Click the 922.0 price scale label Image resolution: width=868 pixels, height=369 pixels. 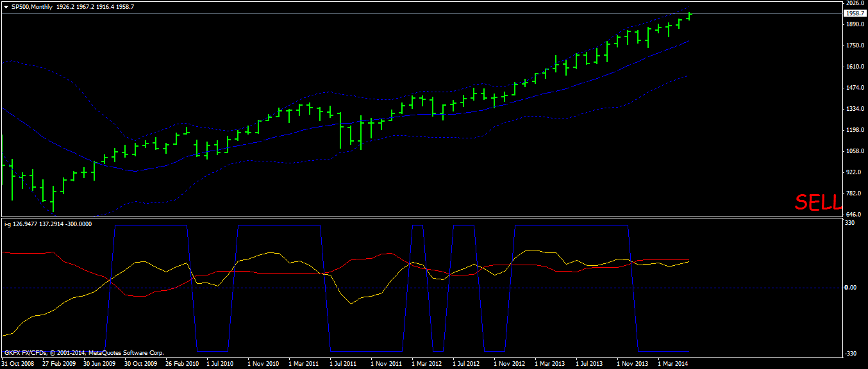tap(854, 172)
